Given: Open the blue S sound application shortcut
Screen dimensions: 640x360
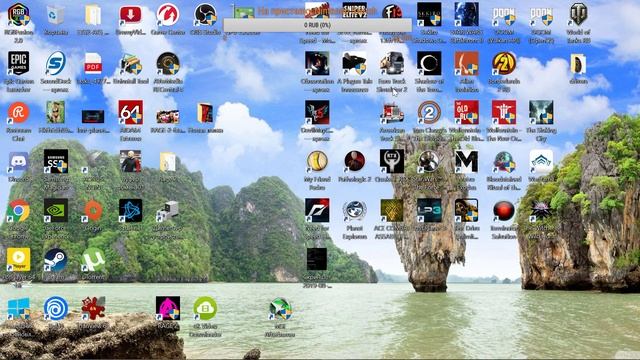Looking at the screenshot, I should tap(56, 64).
